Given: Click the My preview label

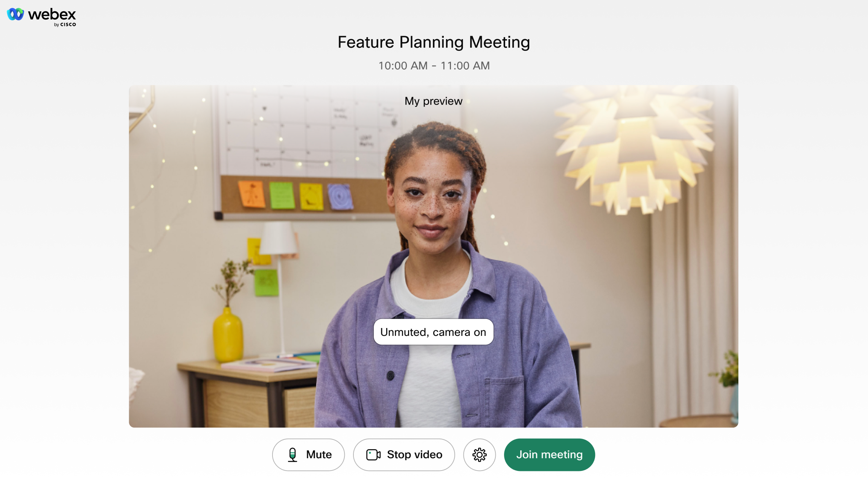Looking at the screenshot, I should [x=433, y=101].
